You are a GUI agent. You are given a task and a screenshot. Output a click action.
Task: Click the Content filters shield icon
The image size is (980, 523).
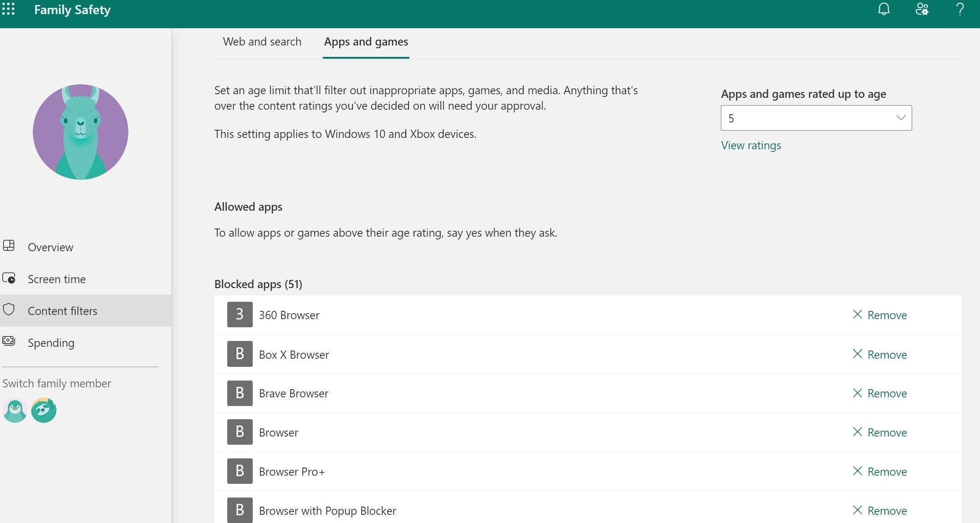(9, 310)
